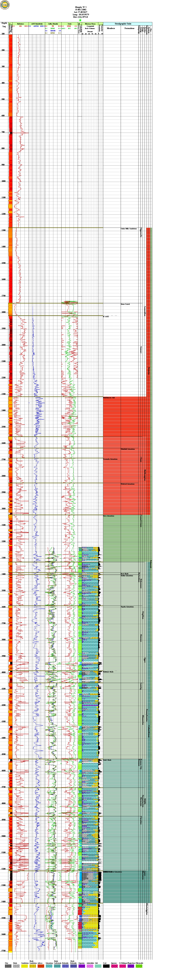
Task: Click the Winfield Limestone formation label
Action: point(128,449)
